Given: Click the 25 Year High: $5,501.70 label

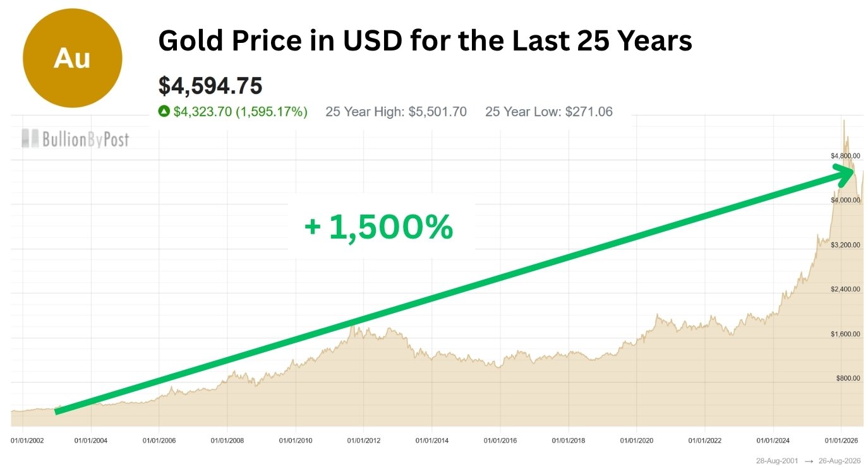Looking at the screenshot, I should pos(396,112).
